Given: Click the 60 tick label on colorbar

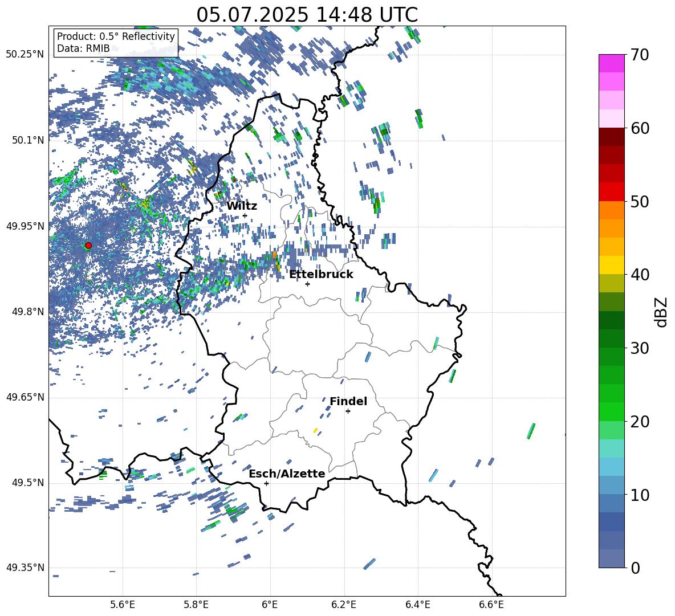Looking at the screenshot, I should point(640,128).
